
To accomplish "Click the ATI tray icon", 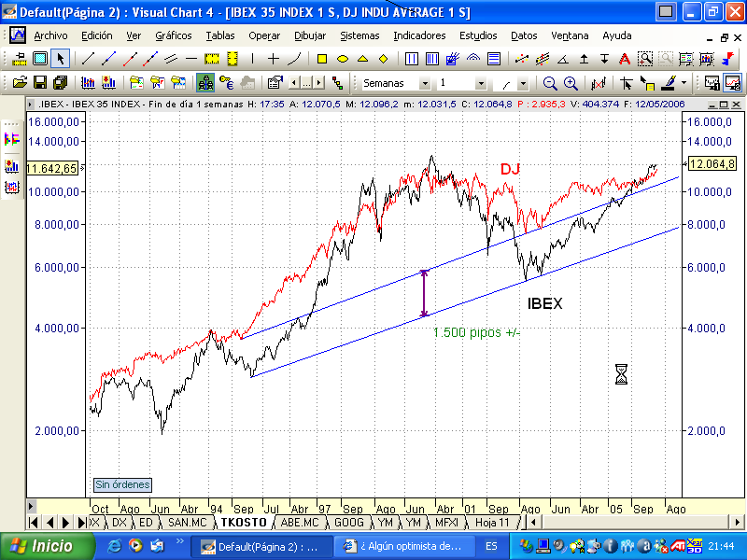I will click(678, 546).
